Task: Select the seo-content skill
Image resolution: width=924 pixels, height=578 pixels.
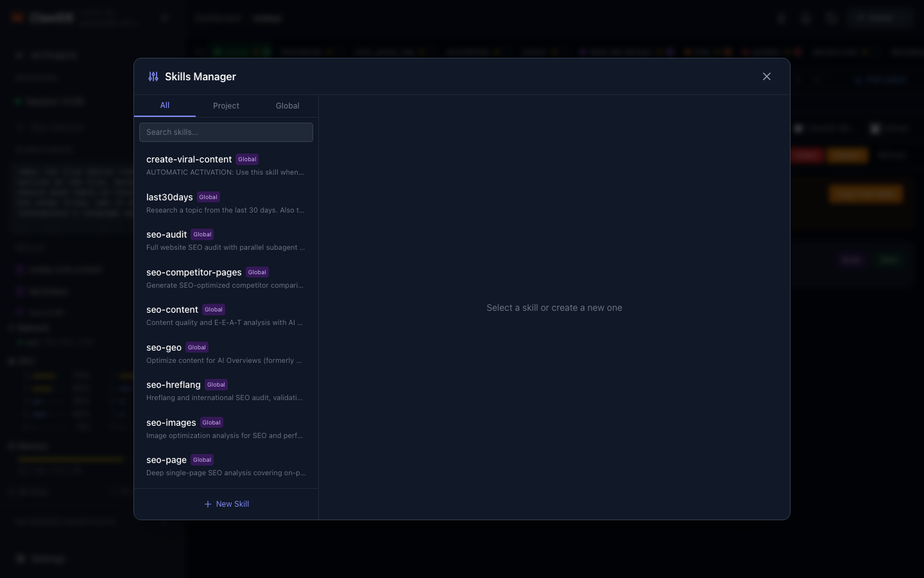Action: click(172, 310)
